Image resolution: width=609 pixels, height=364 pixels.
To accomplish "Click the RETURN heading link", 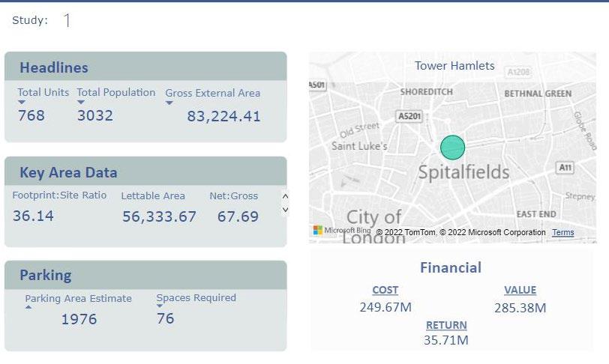I will coord(446,325).
